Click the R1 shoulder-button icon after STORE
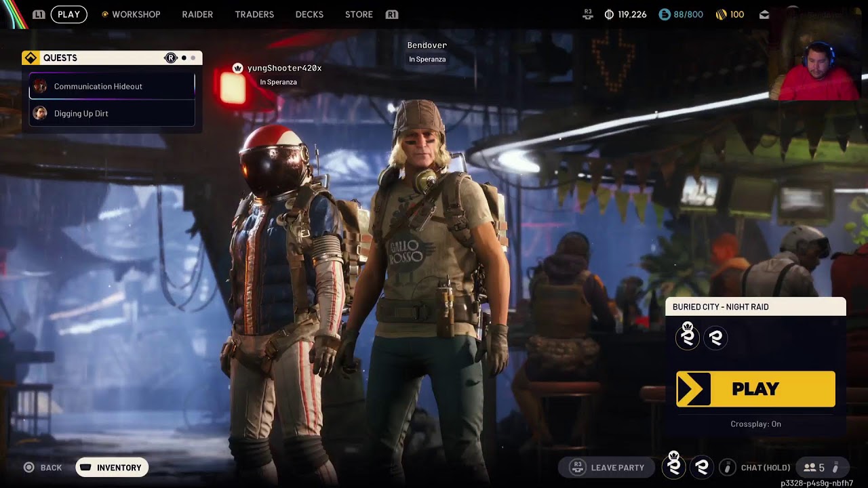Viewport: 868px width, 488px height. 391,14
